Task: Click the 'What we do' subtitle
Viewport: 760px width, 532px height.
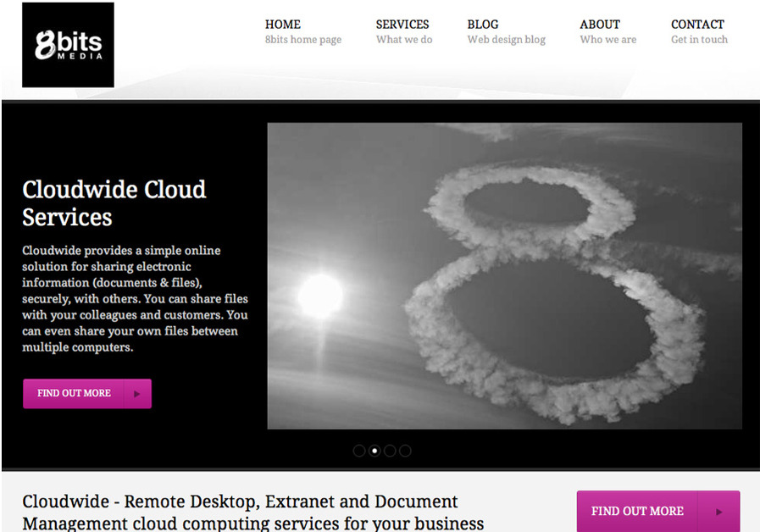Action: [404, 40]
